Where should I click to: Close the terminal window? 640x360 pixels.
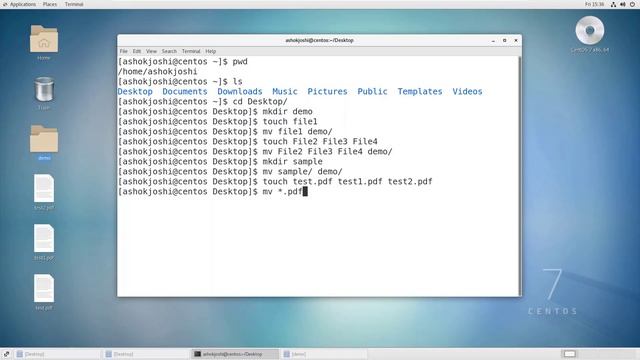coord(516,40)
